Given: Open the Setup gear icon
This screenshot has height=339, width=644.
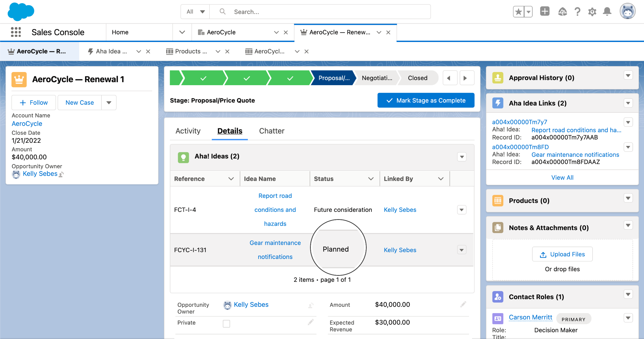Looking at the screenshot, I should coord(592,11).
